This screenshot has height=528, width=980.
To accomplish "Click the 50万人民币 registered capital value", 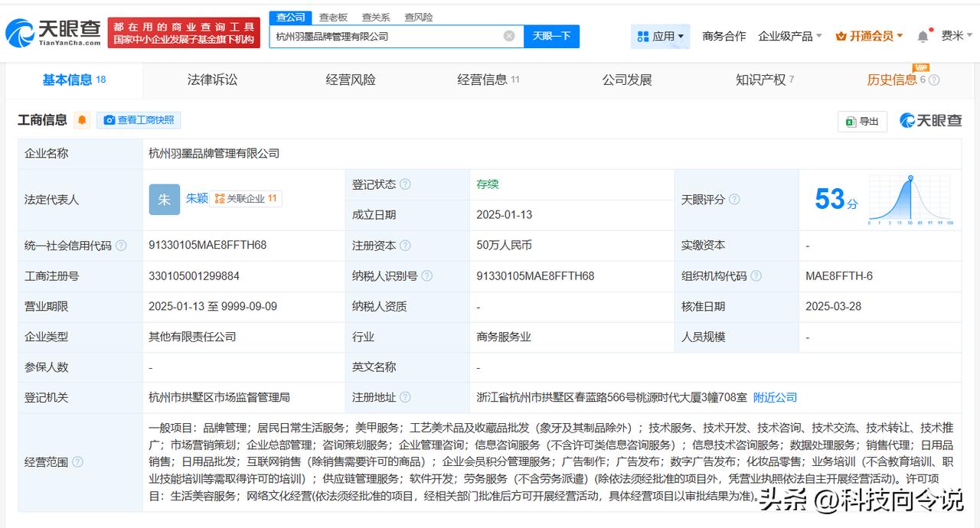I will [504, 246].
